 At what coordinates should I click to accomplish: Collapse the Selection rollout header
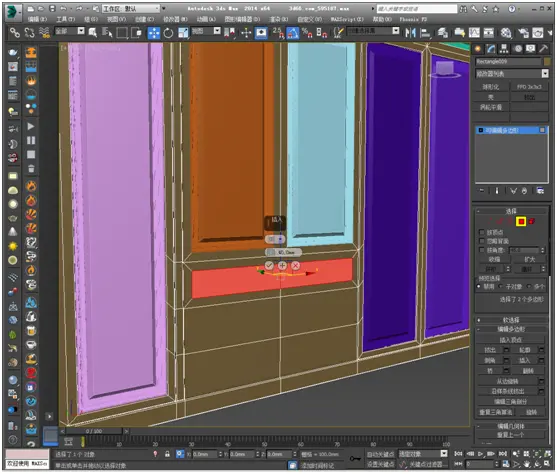tap(511, 211)
